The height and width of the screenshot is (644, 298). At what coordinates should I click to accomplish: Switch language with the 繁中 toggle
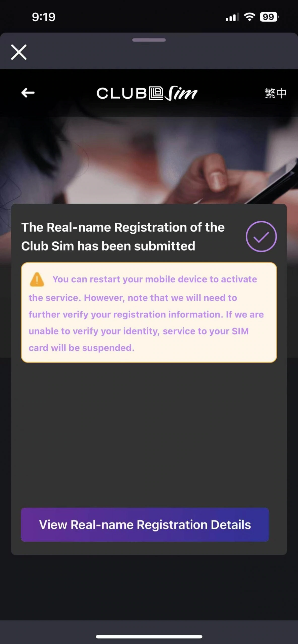(275, 93)
